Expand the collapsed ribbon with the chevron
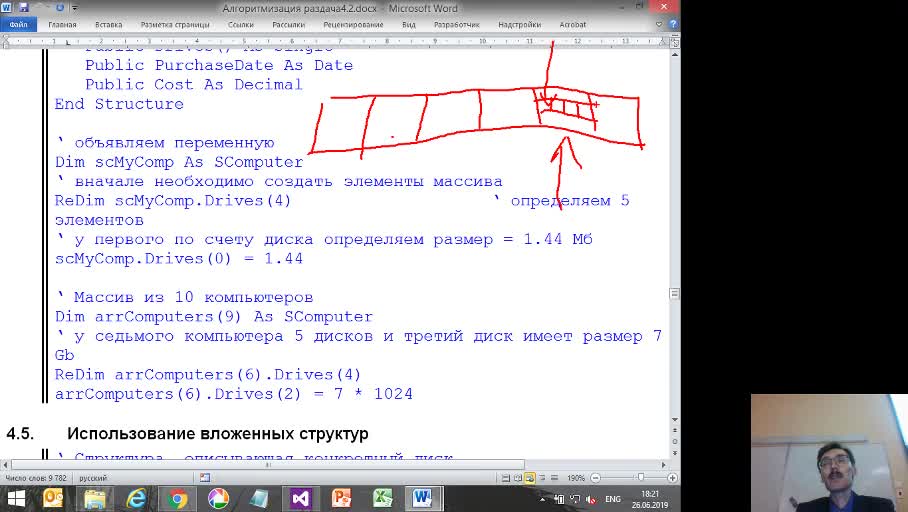Screen dimensions: 908x512 click(659, 24)
